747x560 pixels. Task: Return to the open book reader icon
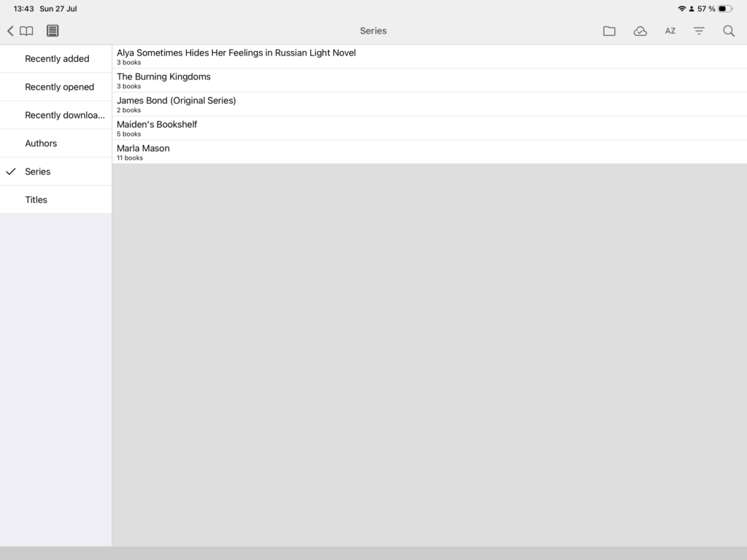pyautogui.click(x=26, y=31)
